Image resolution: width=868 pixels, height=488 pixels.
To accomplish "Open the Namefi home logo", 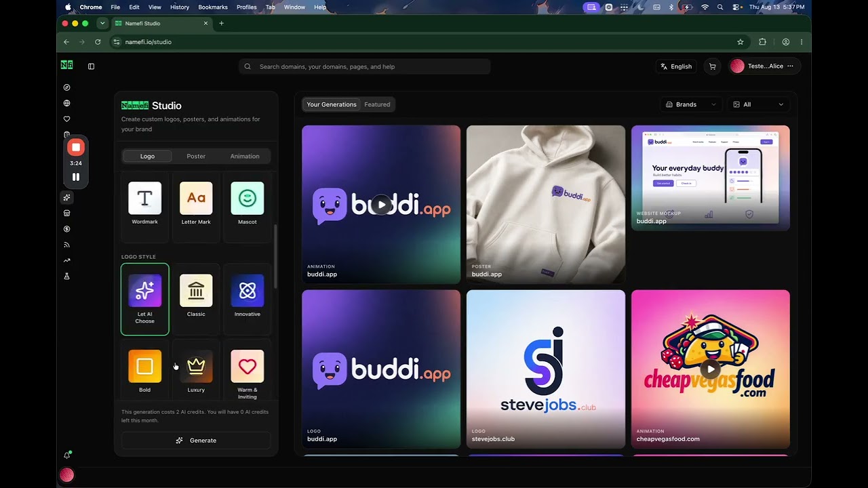I will (66, 65).
